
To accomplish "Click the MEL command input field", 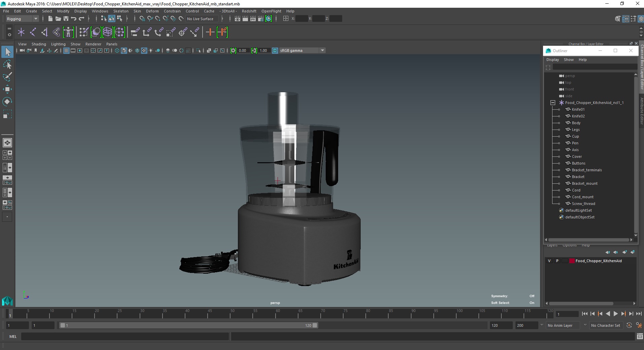I will click(x=125, y=337).
